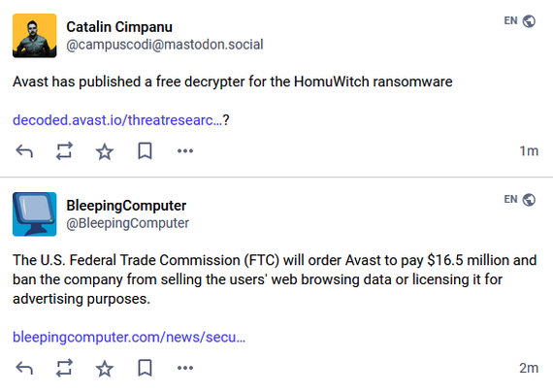This screenshot has height=392, width=553.
Task: Open BleepingComputer's monitor avatar
Action: tap(35, 214)
